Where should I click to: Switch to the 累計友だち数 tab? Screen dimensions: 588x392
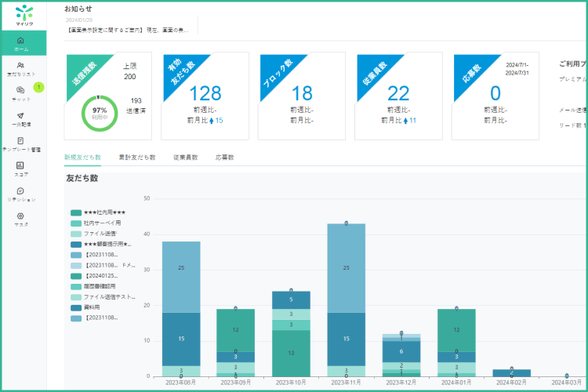tap(136, 158)
